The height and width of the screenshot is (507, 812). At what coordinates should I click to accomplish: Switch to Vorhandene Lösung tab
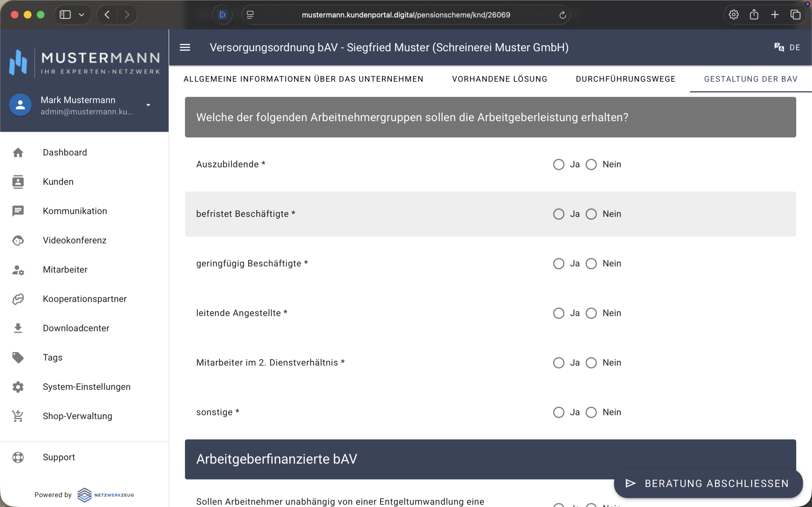(x=500, y=79)
